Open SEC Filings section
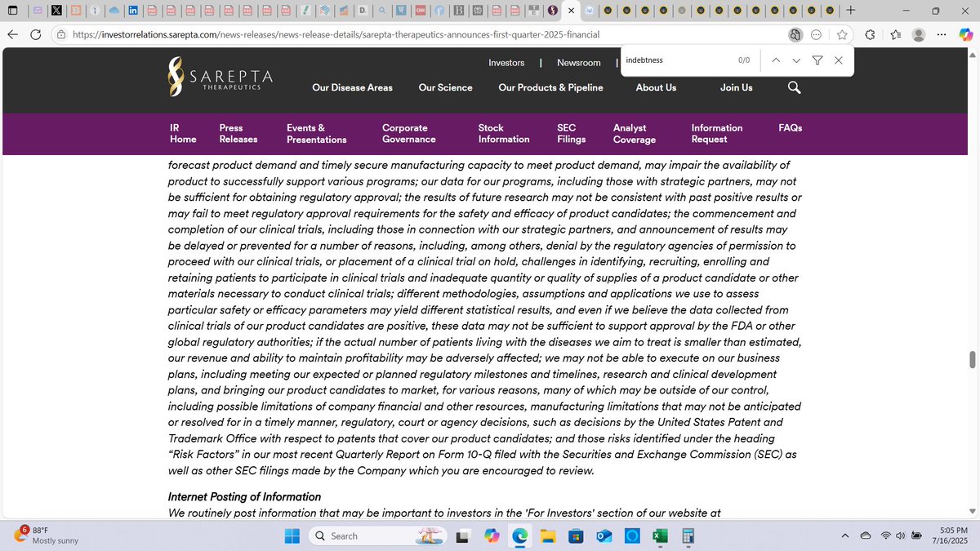Viewport: 980px width, 551px height. coord(571,134)
